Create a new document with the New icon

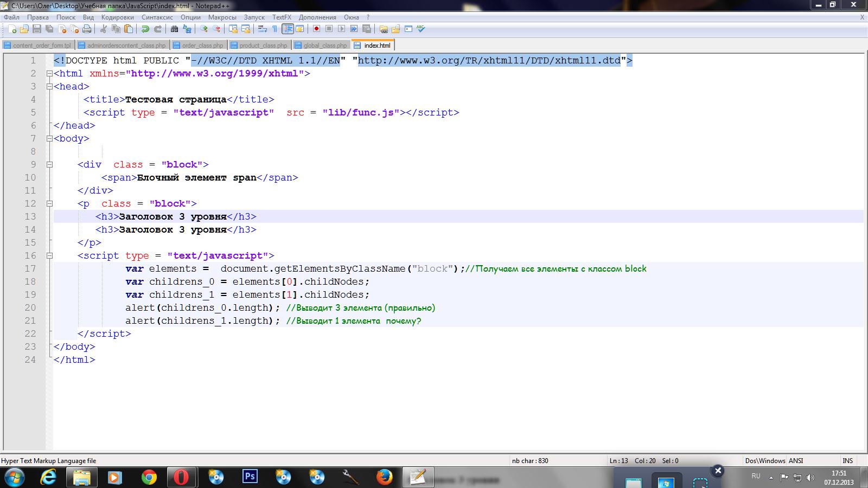pyautogui.click(x=12, y=29)
